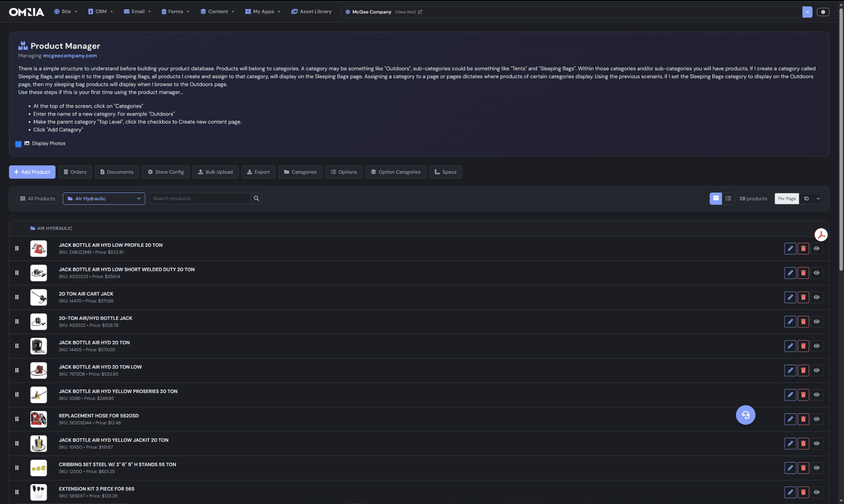The height and width of the screenshot is (504, 844).
Task: Open the Air Hydraulic category dropdown
Action: (104, 199)
